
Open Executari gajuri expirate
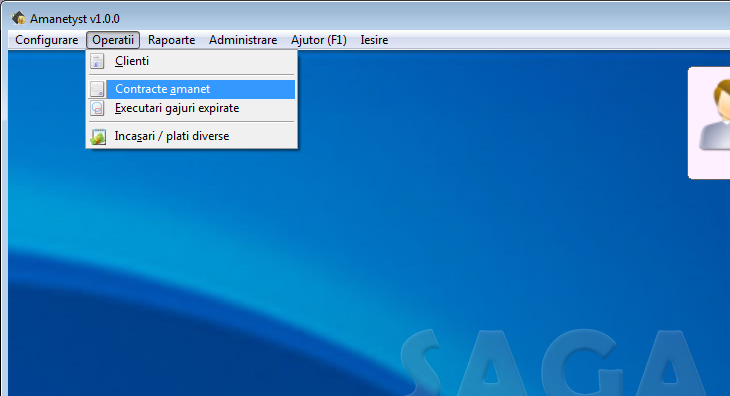pos(191,108)
